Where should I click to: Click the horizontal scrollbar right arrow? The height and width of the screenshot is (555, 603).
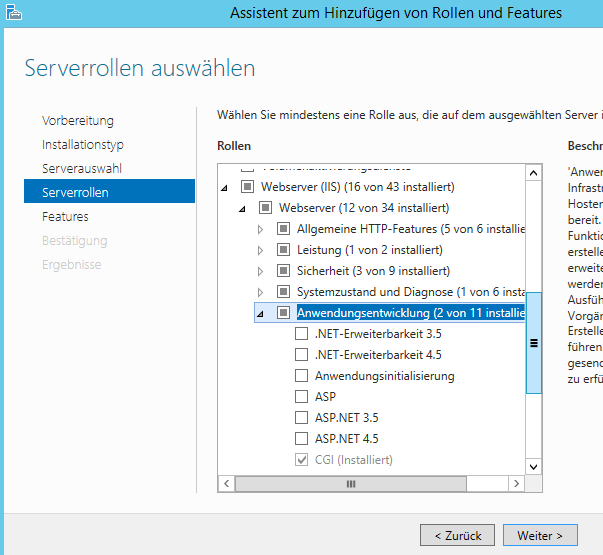(x=516, y=483)
